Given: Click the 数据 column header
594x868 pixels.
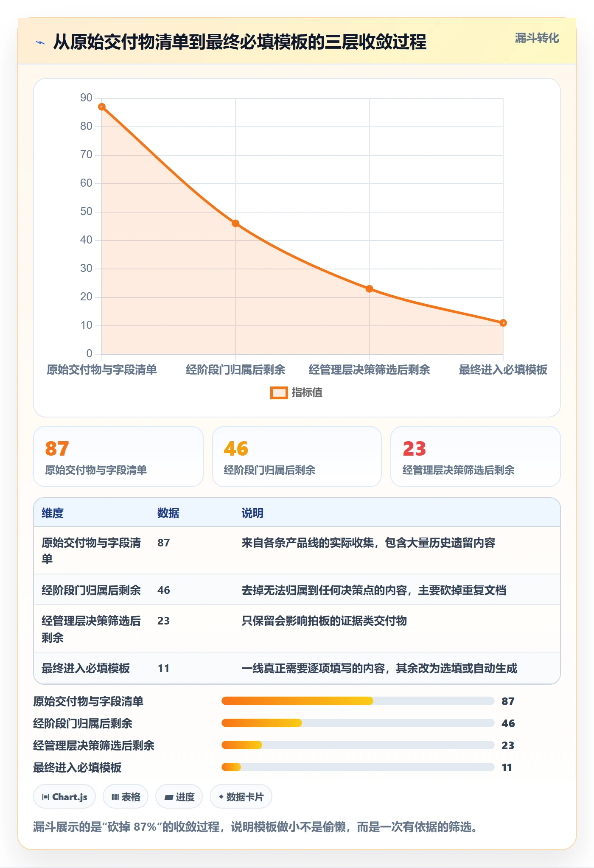Looking at the screenshot, I should pyautogui.click(x=168, y=513).
